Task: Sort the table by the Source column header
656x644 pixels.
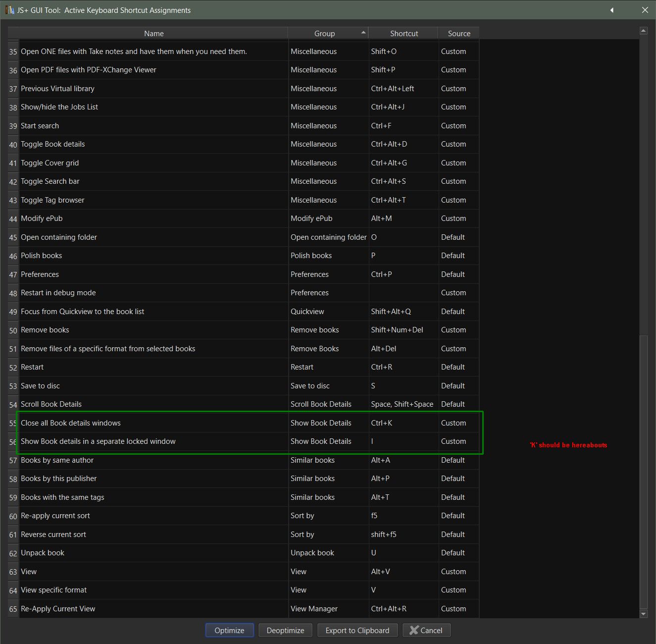Action: pos(459,33)
